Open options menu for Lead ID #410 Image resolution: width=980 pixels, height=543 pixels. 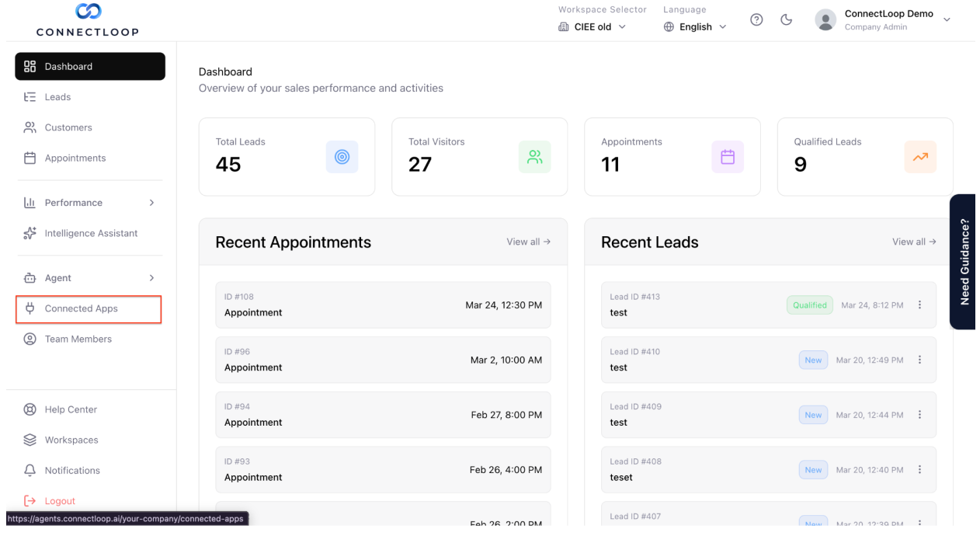920,360
